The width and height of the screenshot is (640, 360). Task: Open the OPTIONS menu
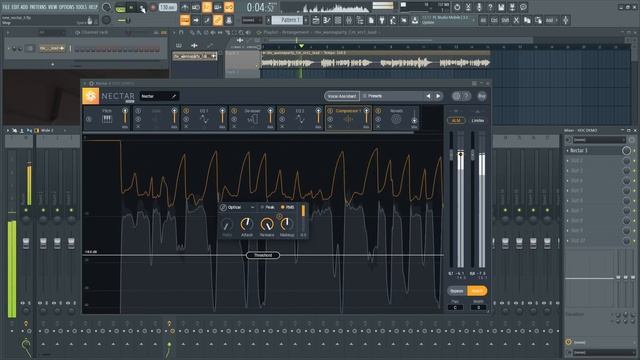tap(67, 7)
